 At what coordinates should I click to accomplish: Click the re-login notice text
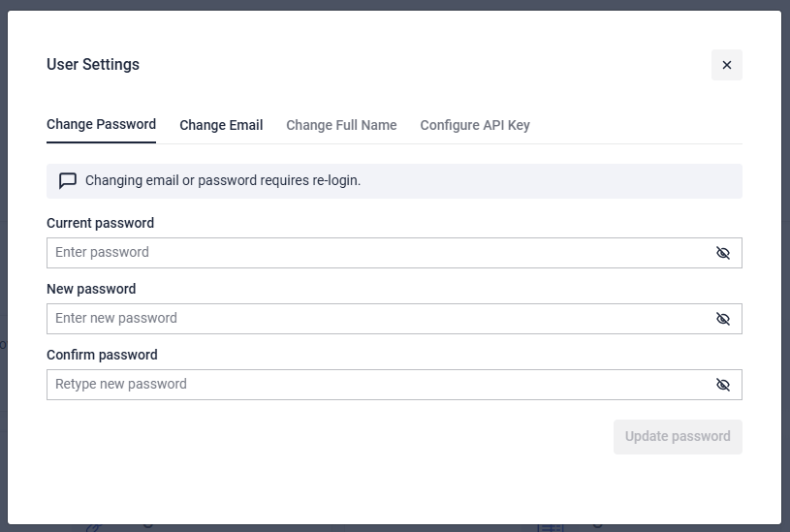coord(223,180)
